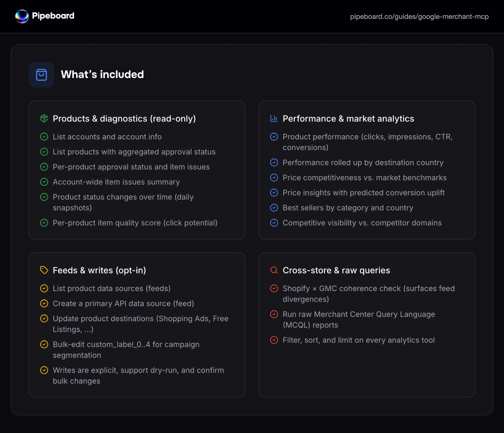The width and height of the screenshot is (504, 433).
Task: Click the blue check beside Competitive visibility
Action: (274, 223)
